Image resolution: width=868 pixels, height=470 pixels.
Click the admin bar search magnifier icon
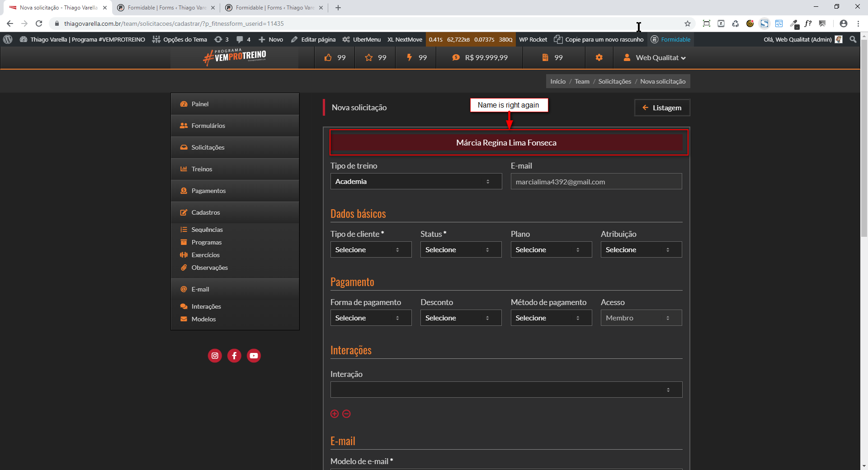coord(853,39)
